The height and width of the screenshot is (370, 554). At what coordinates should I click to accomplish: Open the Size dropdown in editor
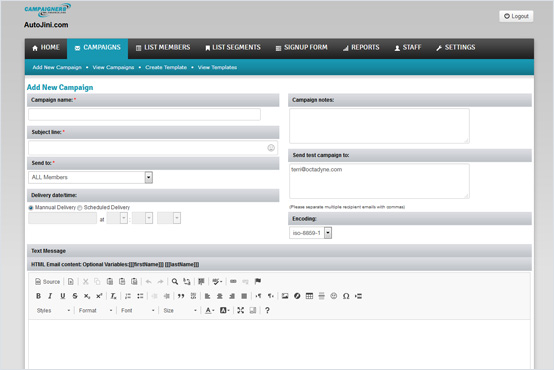point(180,310)
